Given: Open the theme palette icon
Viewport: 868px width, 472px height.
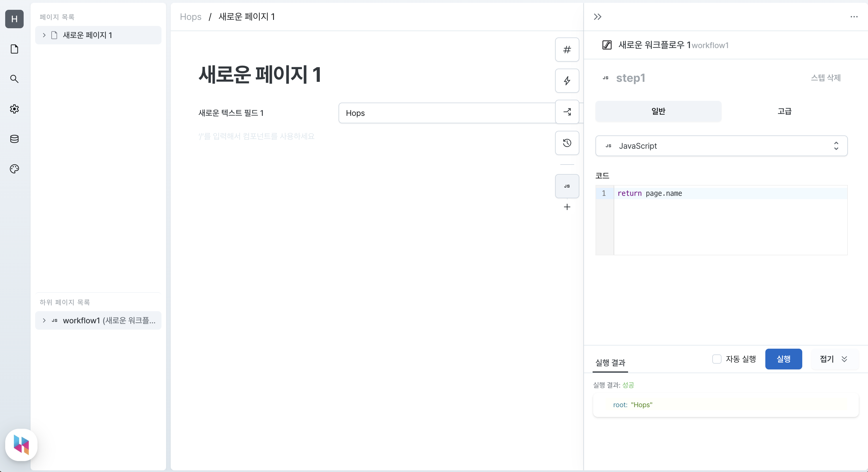Looking at the screenshot, I should tap(14, 169).
